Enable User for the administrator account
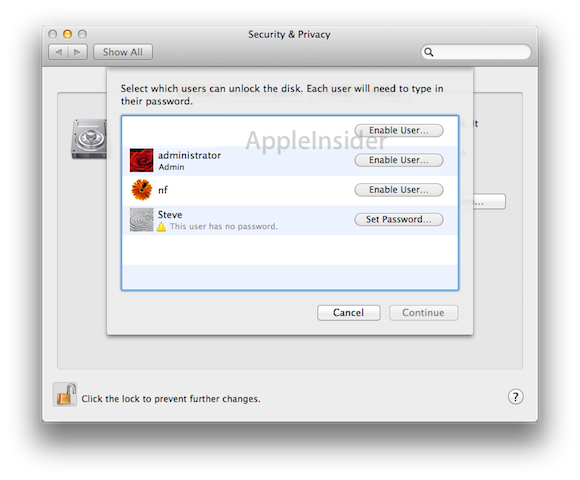Screen dimensions: 580x480 pos(399,160)
